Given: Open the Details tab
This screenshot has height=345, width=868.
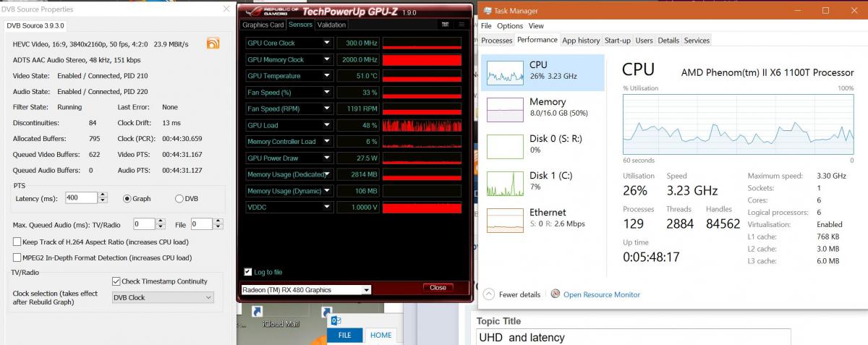Looking at the screenshot, I should (x=668, y=41).
